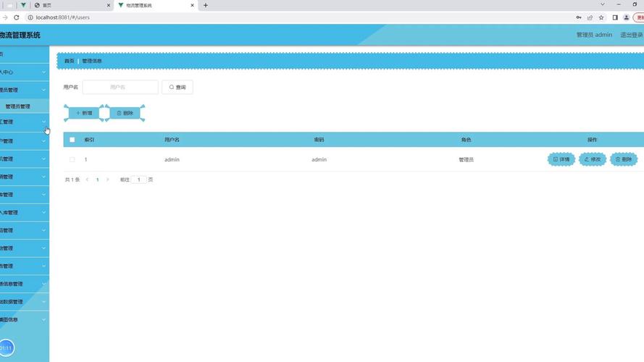Click the 查询 search button
The image size is (644, 362).
pyautogui.click(x=177, y=87)
